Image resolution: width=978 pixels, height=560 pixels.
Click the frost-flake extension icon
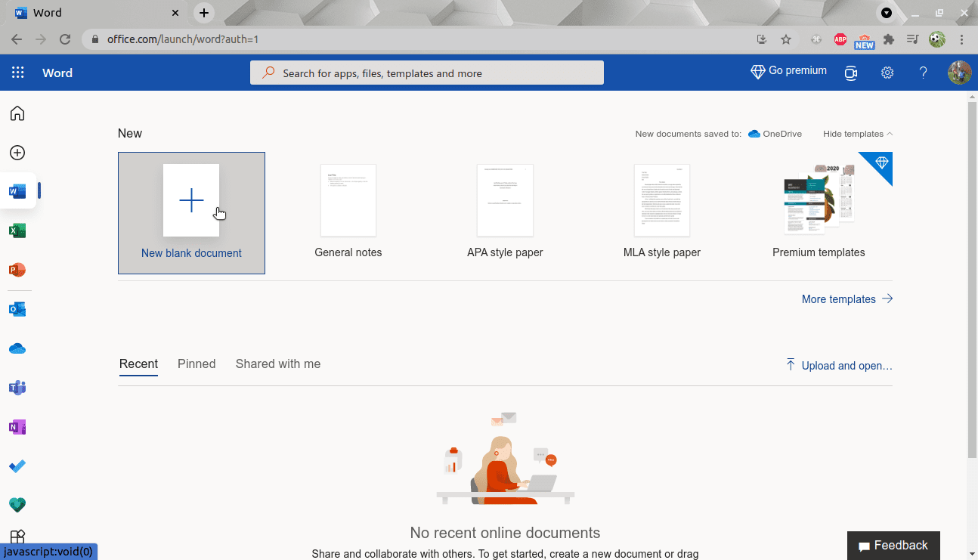[x=816, y=39]
